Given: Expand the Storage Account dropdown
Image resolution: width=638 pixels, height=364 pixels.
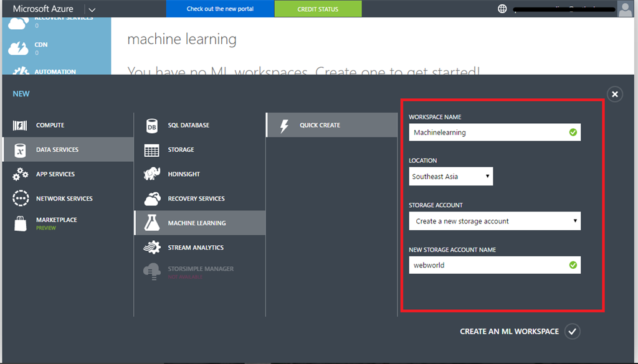Looking at the screenshot, I should 495,221.
